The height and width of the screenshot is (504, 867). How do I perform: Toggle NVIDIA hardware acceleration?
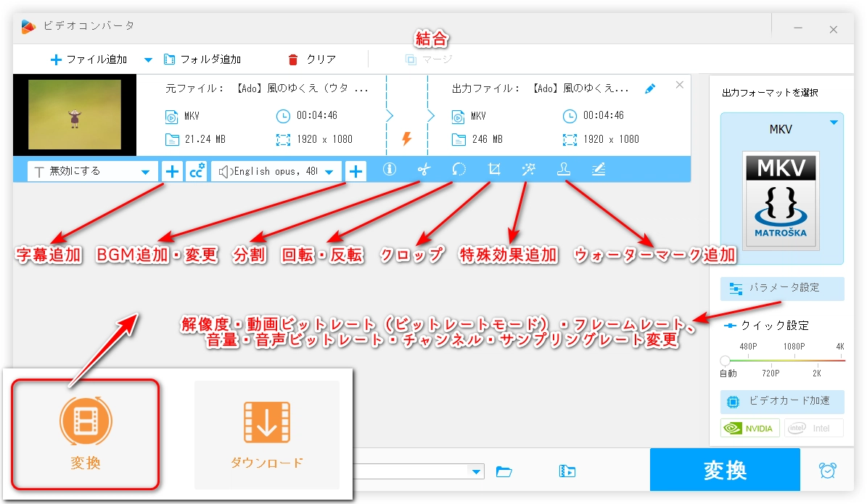750,428
